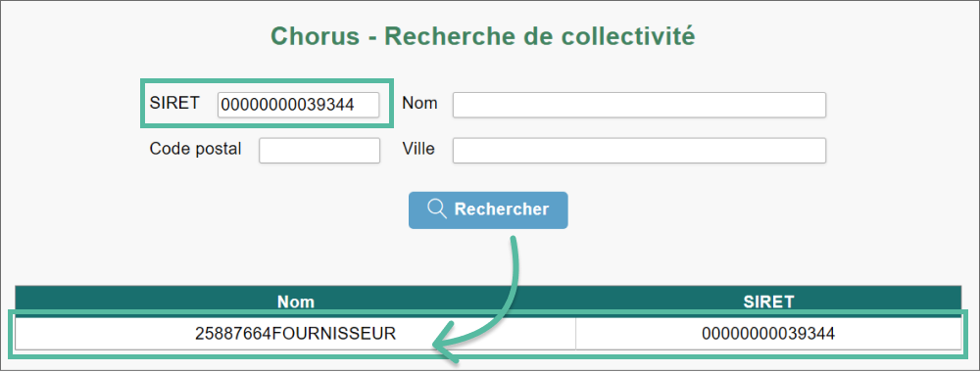Click the 'Recherche de collectivité' heading text
The height and width of the screenshot is (372, 980).
(x=540, y=36)
